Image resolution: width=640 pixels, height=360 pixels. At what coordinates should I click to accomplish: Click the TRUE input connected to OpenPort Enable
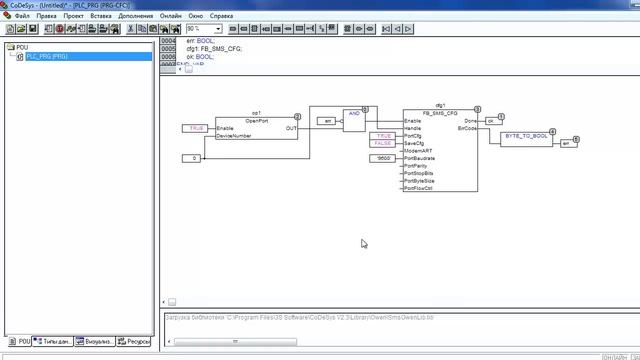(195, 128)
